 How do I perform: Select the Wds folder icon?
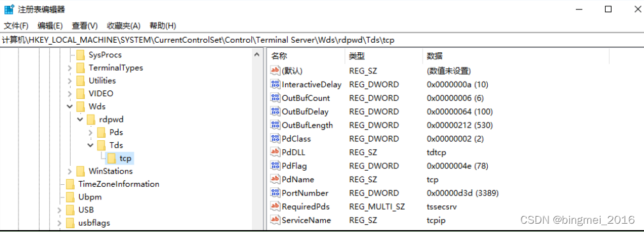[x=81, y=106]
